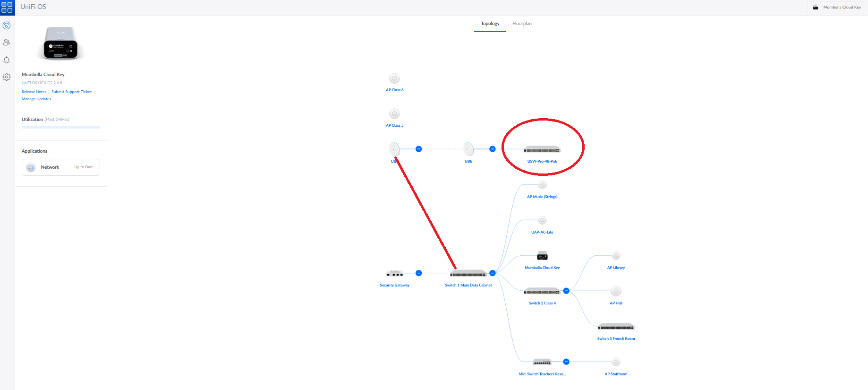This screenshot has height=390, width=868.
Task: Click the UAP-AC-Lite label
Action: pos(542,232)
